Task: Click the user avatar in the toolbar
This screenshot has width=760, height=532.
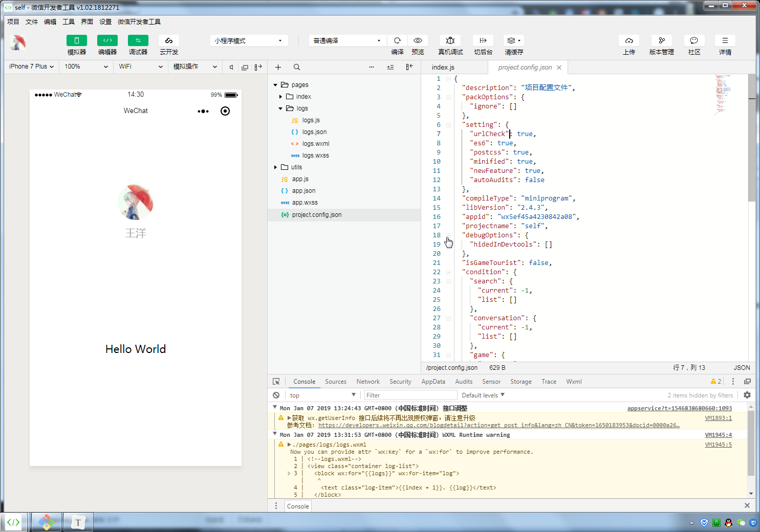Action: (18, 42)
